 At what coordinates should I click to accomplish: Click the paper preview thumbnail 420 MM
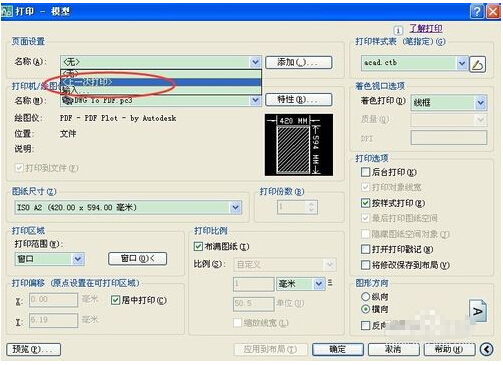coord(299,145)
